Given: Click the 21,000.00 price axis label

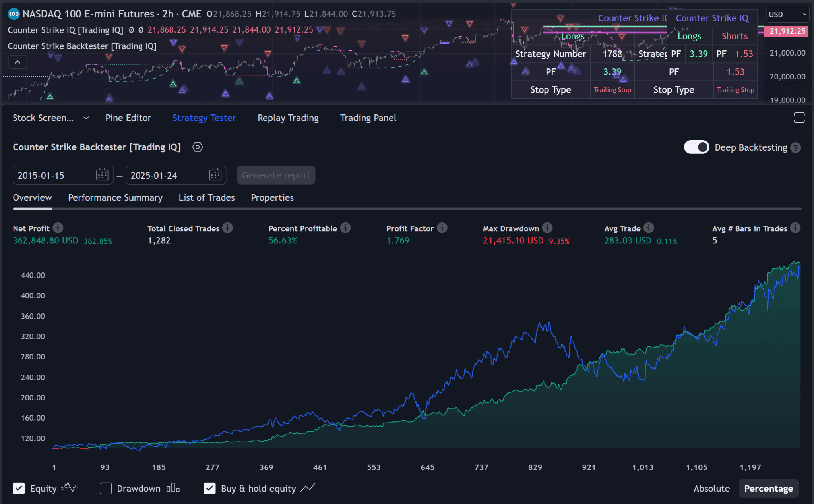Looking at the screenshot, I should point(787,53).
